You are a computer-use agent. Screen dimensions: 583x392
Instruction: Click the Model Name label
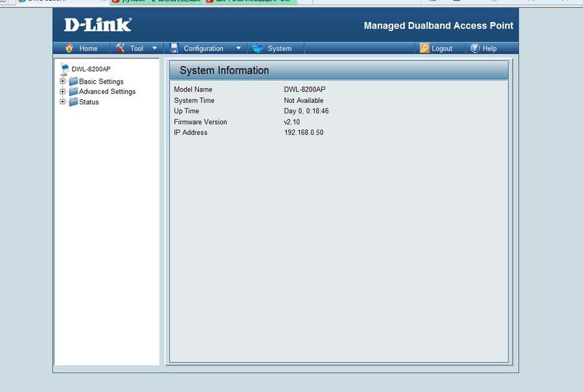193,89
